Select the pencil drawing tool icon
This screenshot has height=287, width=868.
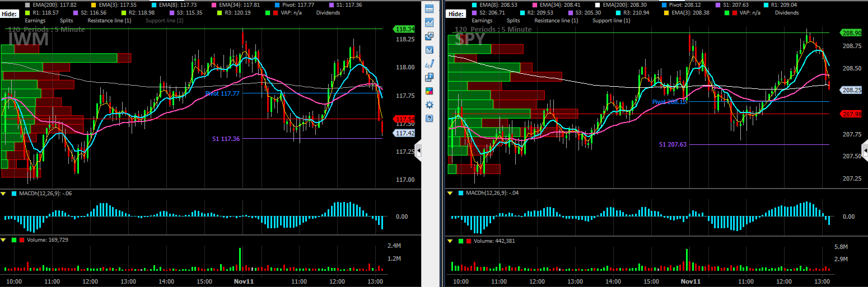430,64
